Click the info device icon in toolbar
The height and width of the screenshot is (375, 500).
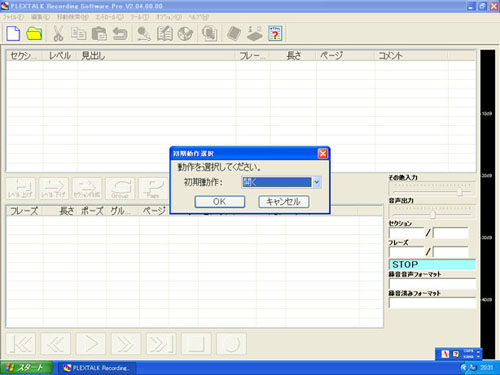[255, 34]
